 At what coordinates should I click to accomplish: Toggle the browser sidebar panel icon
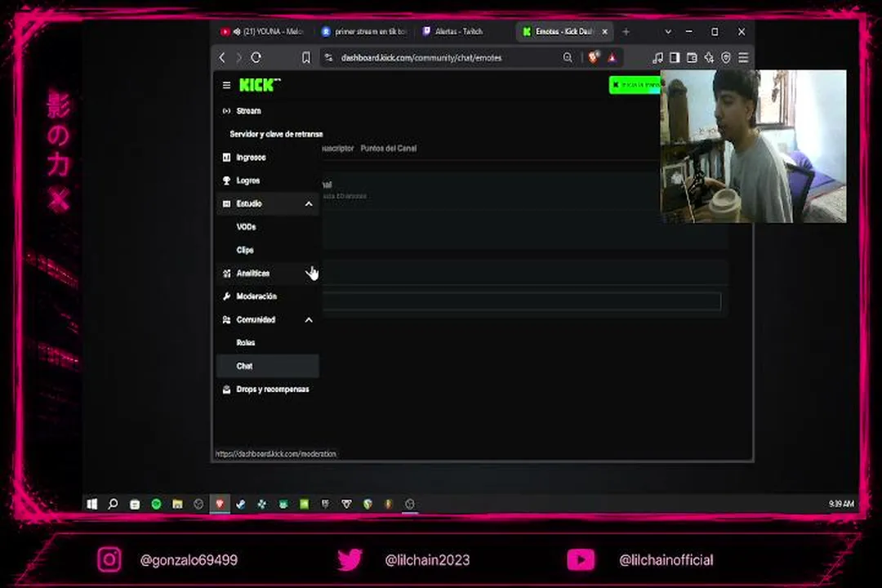point(675,57)
